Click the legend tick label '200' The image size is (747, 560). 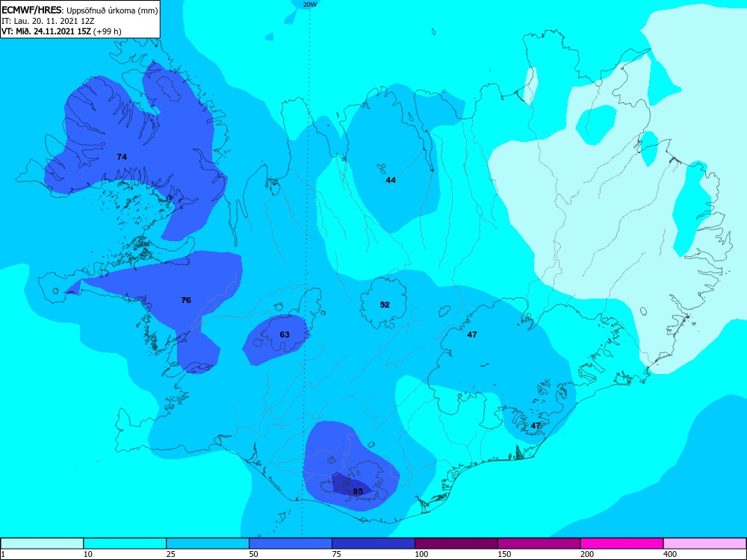click(x=587, y=554)
